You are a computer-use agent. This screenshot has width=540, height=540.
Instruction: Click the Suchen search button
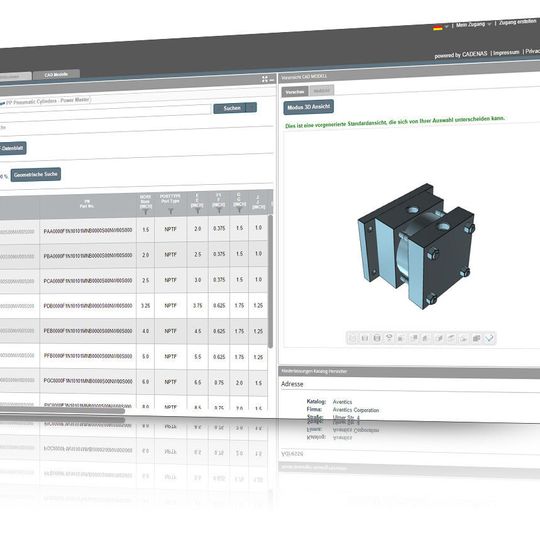coord(235,108)
